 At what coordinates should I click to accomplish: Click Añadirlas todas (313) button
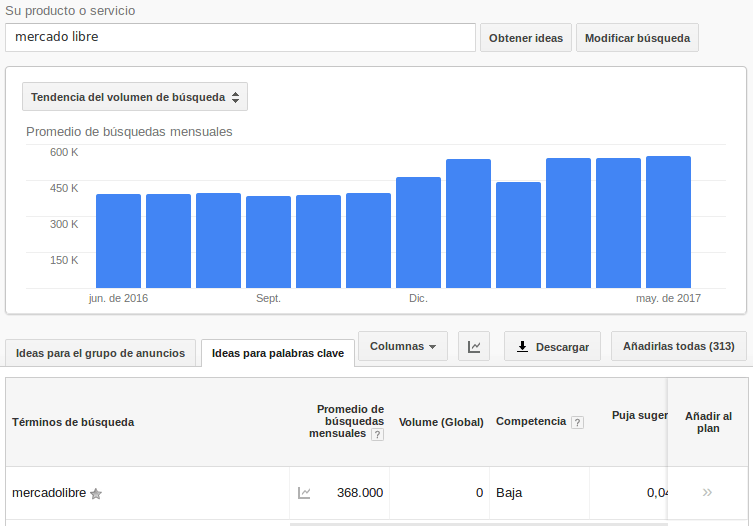point(679,346)
